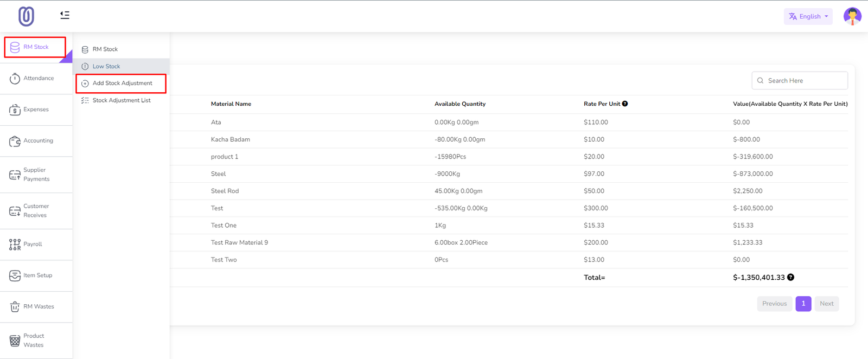Image resolution: width=868 pixels, height=359 pixels.
Task: Click the Next pagination button
Action: pos(826,304)
